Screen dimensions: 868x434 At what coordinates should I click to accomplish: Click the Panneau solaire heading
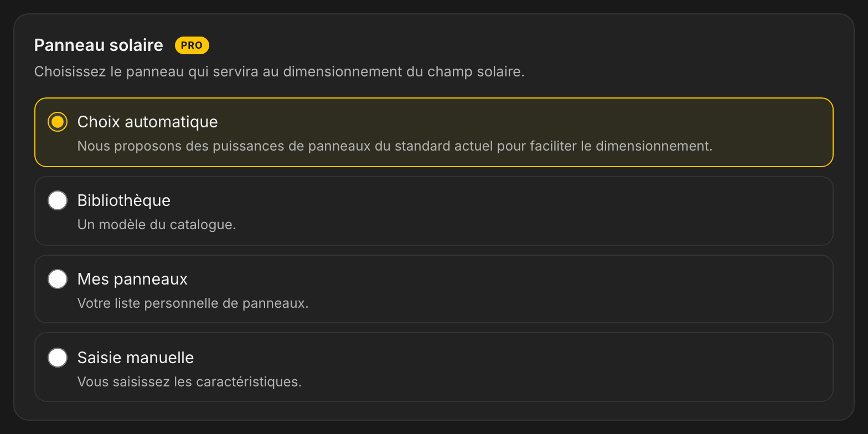(99, 45)
